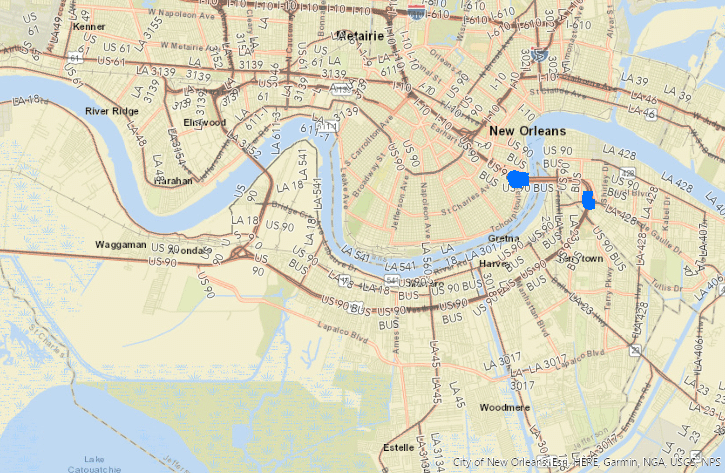Click the Woodmere place label
The width and height of the screenshot is (725, 473).
click(504, 407)
